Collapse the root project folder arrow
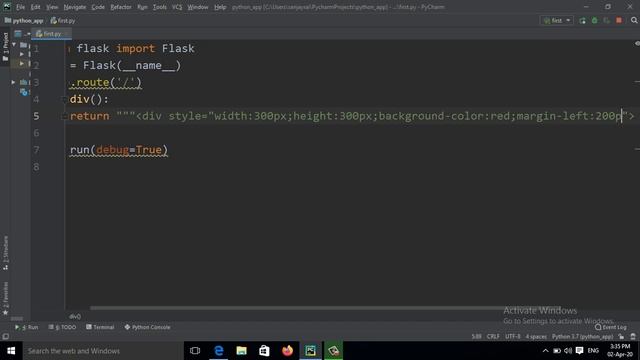 tap(14, 44)
